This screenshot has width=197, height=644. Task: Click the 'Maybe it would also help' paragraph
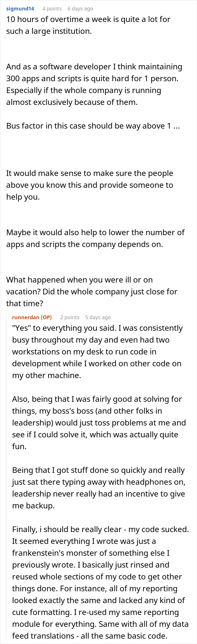pyautogui.click(x=95, y=238)
